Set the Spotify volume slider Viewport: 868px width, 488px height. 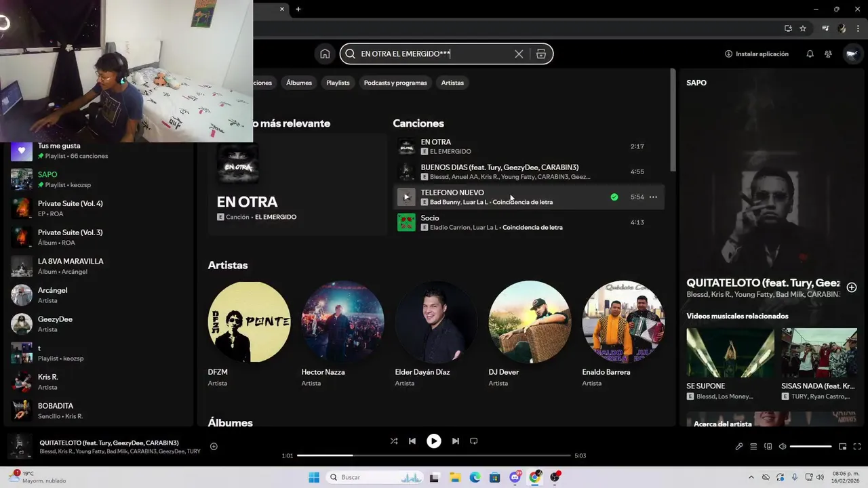coord(811,447)
